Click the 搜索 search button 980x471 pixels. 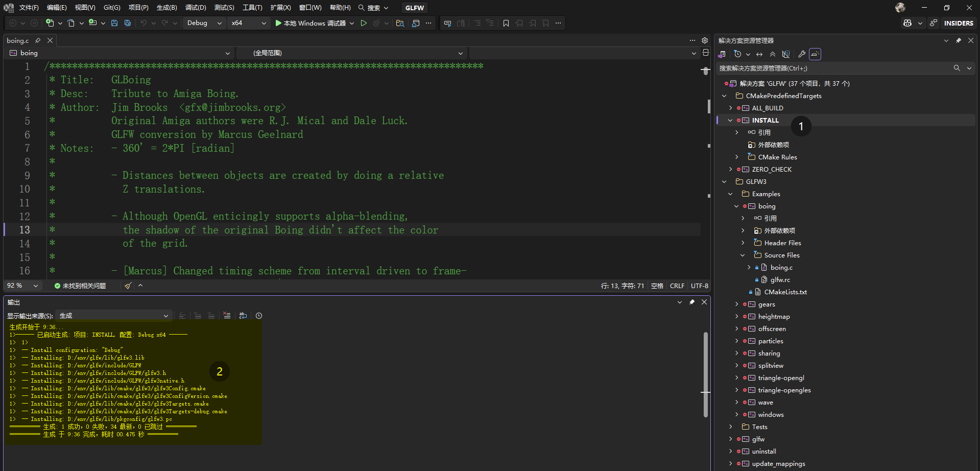click(x=373, y=8)
